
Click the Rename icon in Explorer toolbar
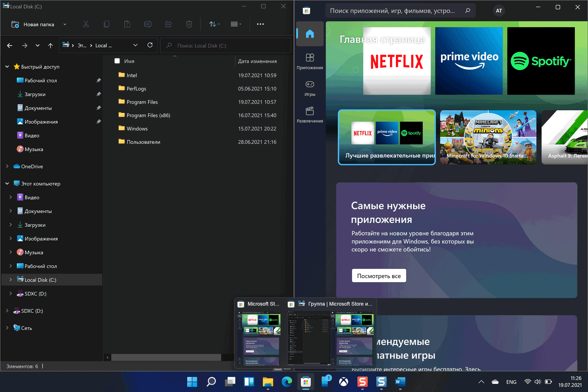click(148, 24)
